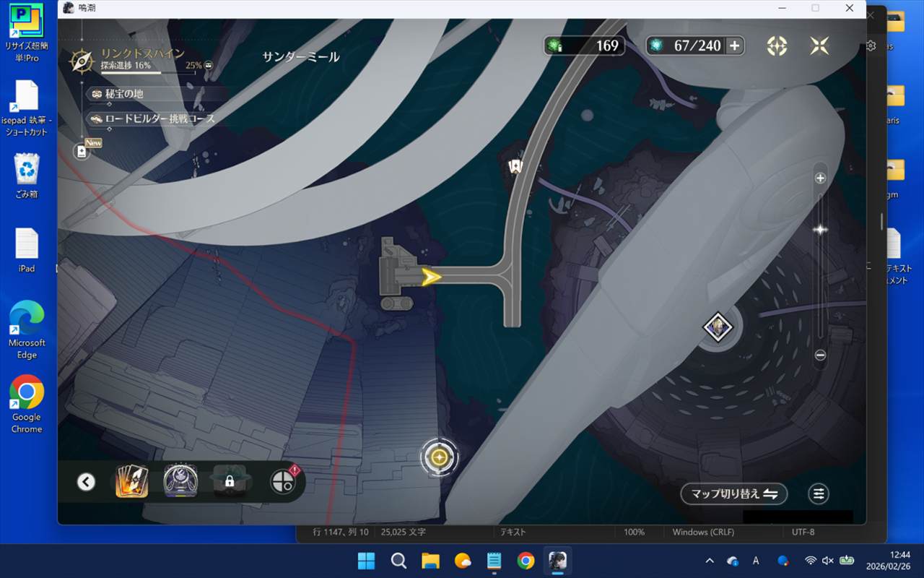Open the map filter list button
This screenshot has height=578, width=924.
(x=819, y=494)
